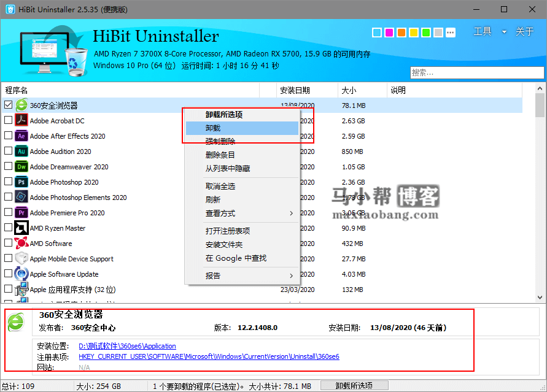Sort list by 安装日期 column header
The width and height of the screenshot is (547, 392).
click(307, 90)
